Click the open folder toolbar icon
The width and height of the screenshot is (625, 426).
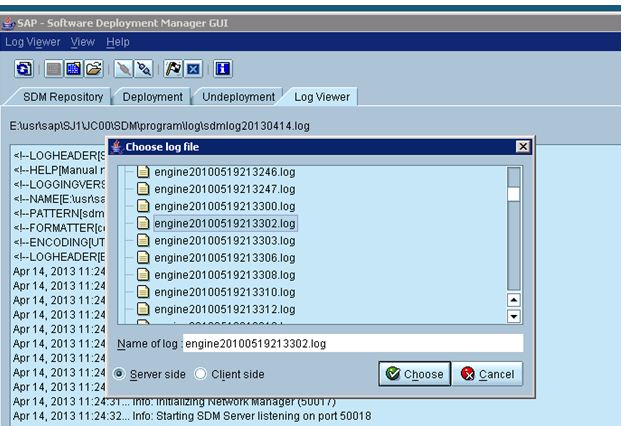tap(94, 69)
